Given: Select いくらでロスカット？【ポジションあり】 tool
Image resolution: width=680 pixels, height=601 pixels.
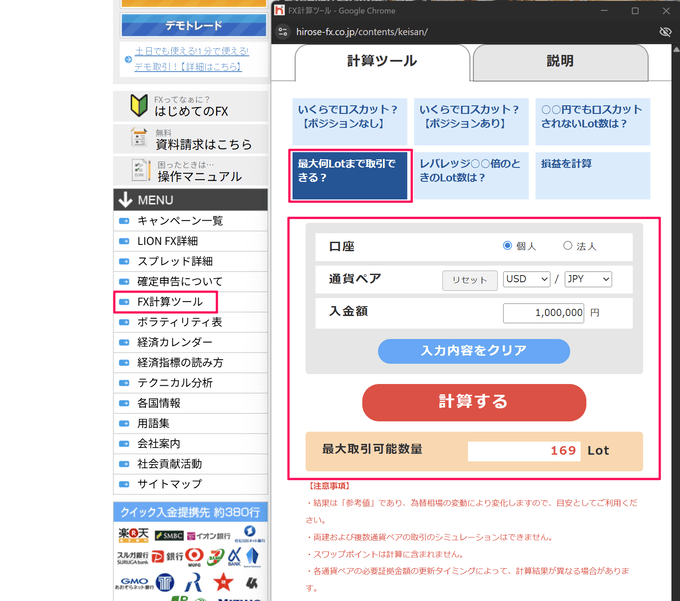Looking at the screenshot, I should [x=471, y=121].
